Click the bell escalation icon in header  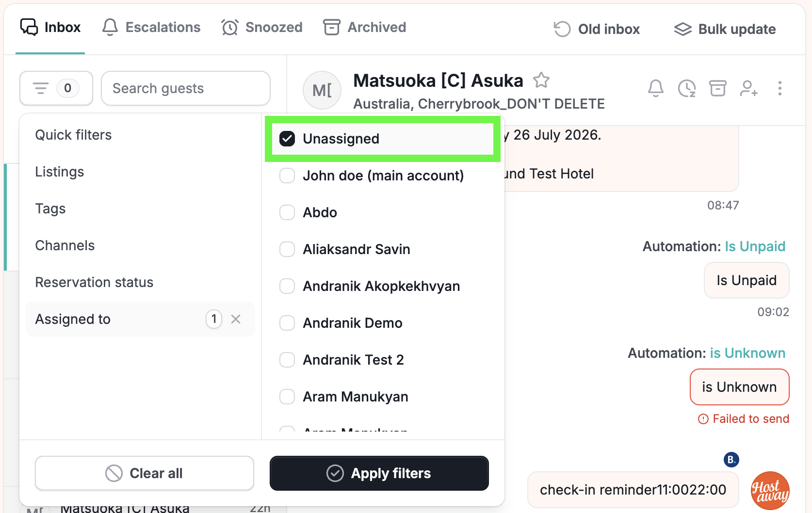pyautogui.click(x=656, y=88)
